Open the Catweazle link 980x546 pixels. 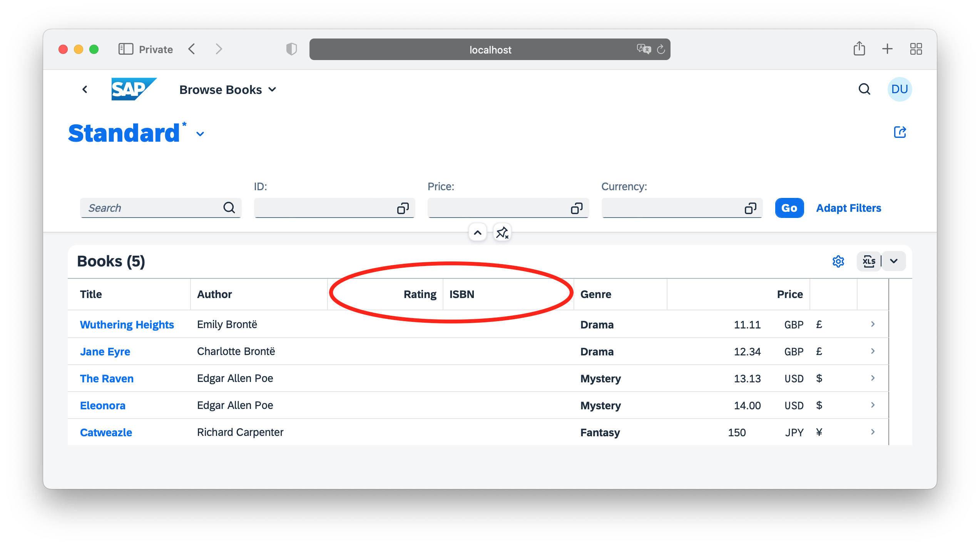(x=106, y=432)
